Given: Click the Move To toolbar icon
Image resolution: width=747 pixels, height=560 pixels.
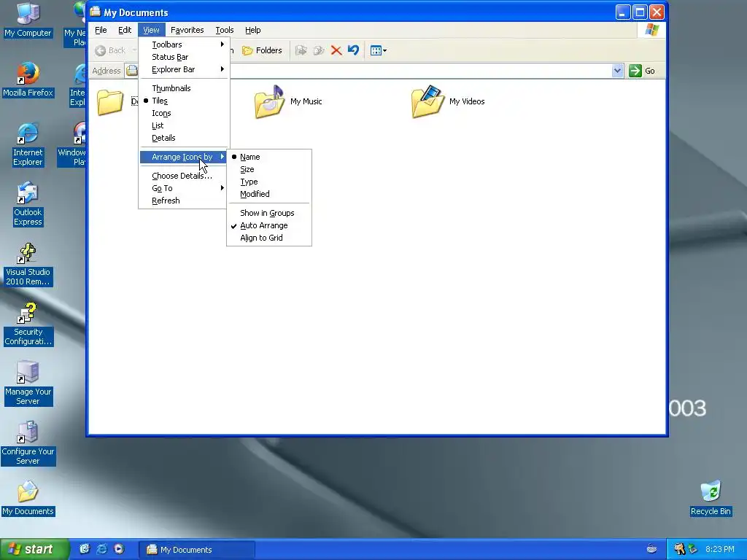Looking at the screenshot, I should 301,50.
